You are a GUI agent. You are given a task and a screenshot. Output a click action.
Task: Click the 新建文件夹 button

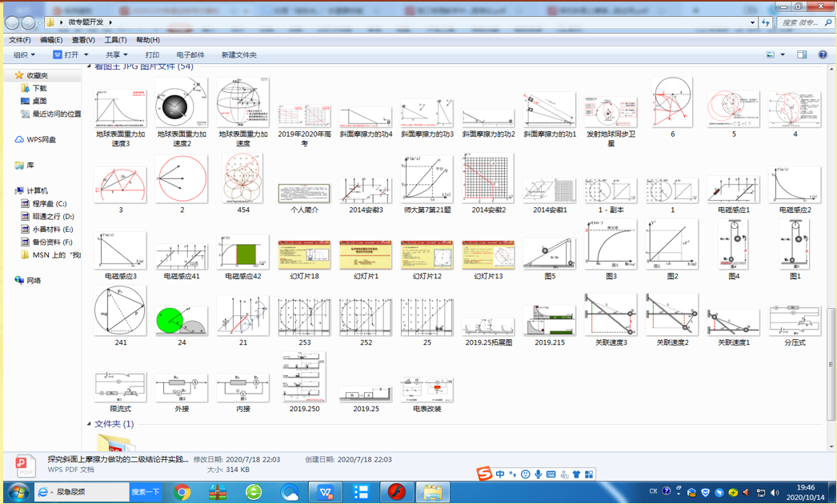[x=238, y=55]
